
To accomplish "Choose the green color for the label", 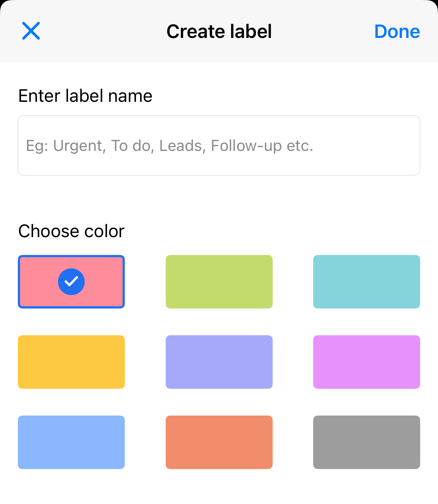I will coord(218,281).
